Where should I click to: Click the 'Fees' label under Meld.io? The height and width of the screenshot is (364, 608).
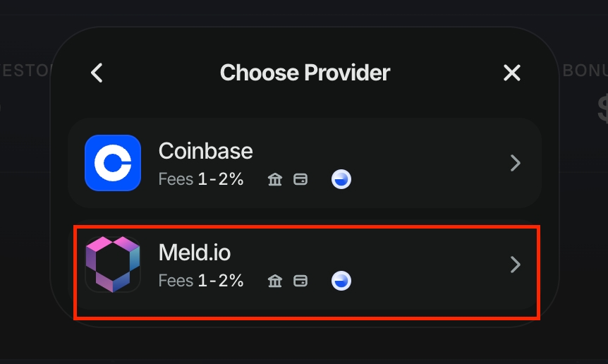[x=176, y=281]
